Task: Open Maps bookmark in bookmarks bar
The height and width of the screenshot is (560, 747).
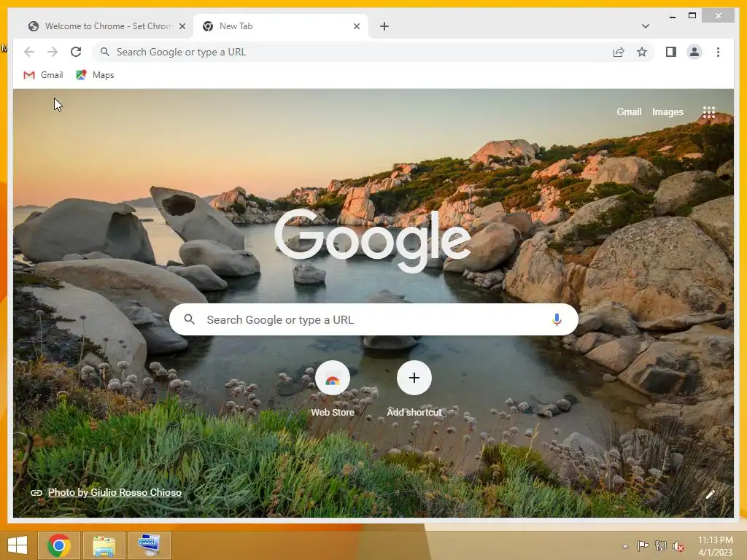Action: click(96, 75)
